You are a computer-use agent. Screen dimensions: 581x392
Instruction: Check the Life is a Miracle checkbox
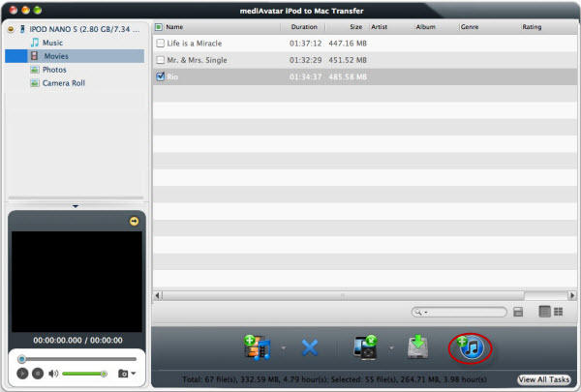(161, 44)
